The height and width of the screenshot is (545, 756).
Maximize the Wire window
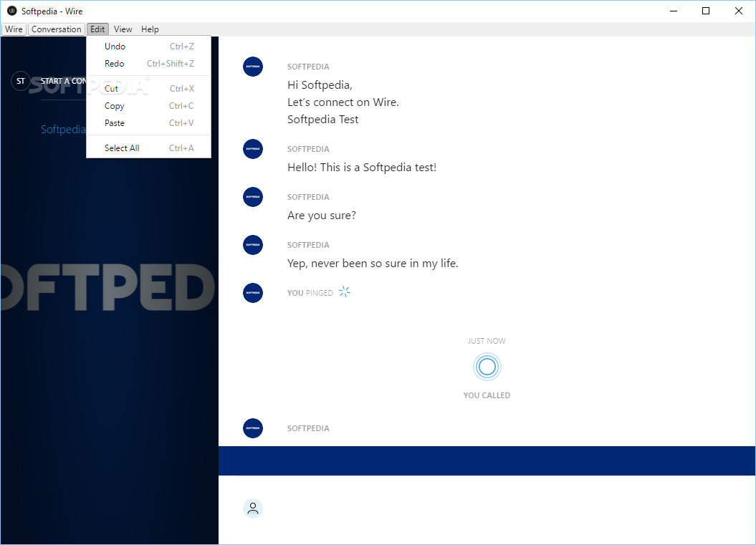tap(706, 11)
